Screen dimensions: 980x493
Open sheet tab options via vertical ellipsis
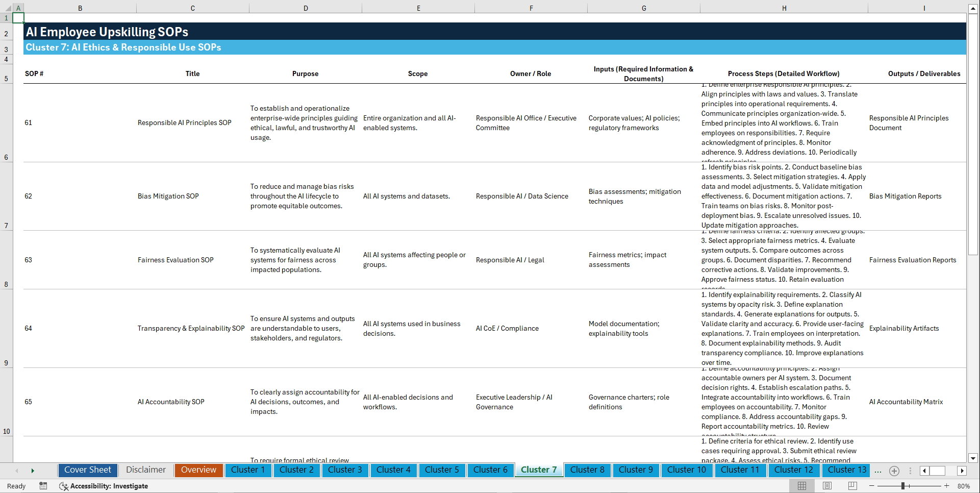(x=911, y=471)
